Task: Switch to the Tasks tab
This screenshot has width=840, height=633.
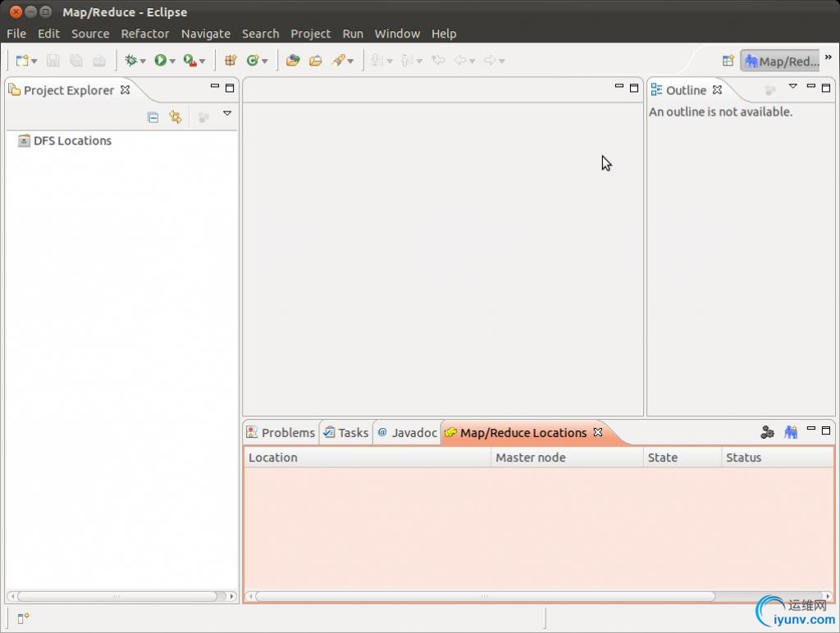Action: click(x=346, y=433)
